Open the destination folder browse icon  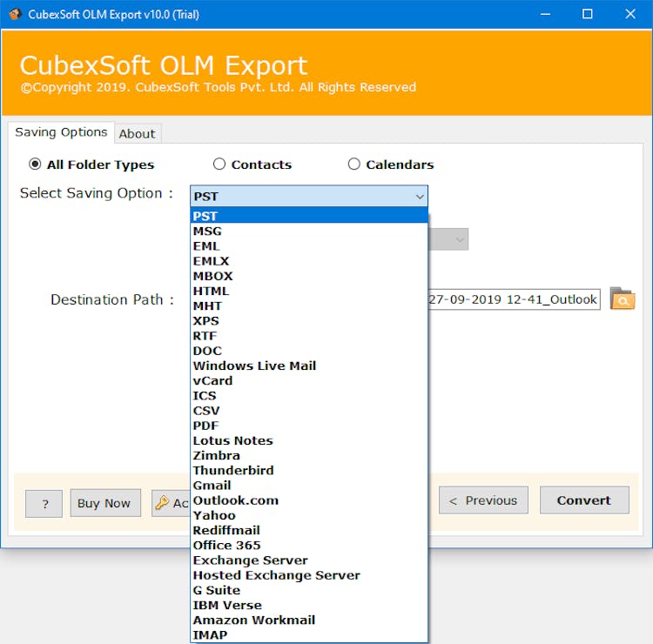coord(623,299)
